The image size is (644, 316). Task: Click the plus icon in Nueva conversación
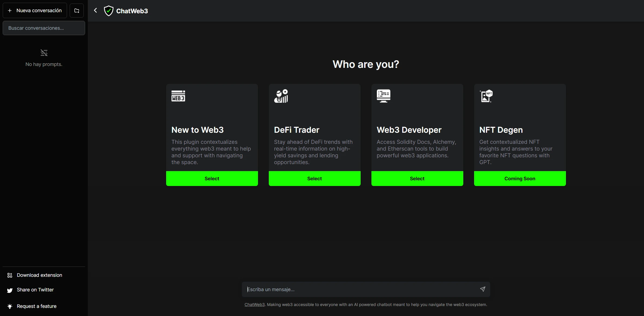10,11
